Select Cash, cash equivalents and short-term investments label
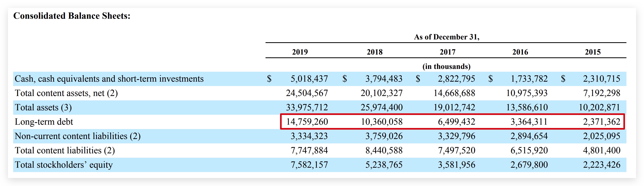This screenshot has height=186, width=644. click(109, 79)
